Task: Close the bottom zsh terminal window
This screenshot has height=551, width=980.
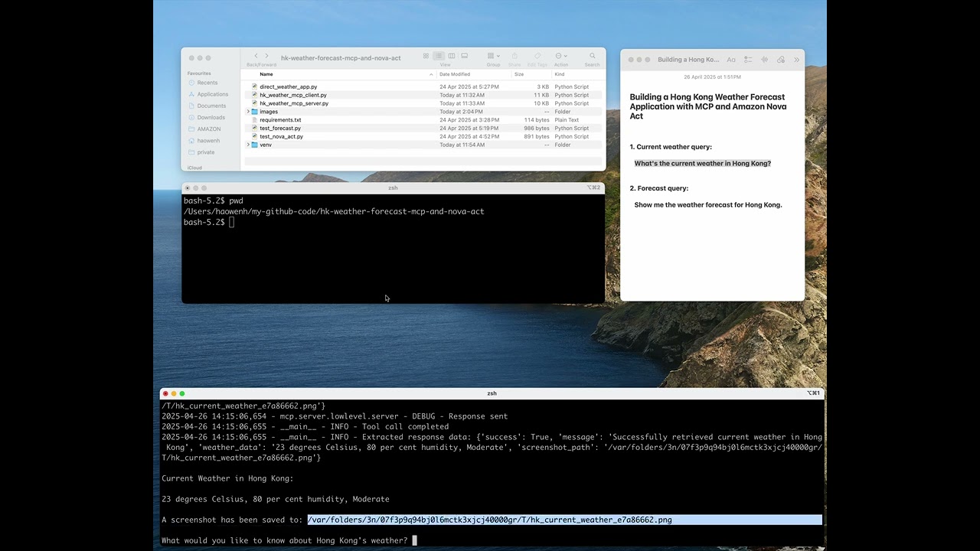Action: (x=165, y=393)
